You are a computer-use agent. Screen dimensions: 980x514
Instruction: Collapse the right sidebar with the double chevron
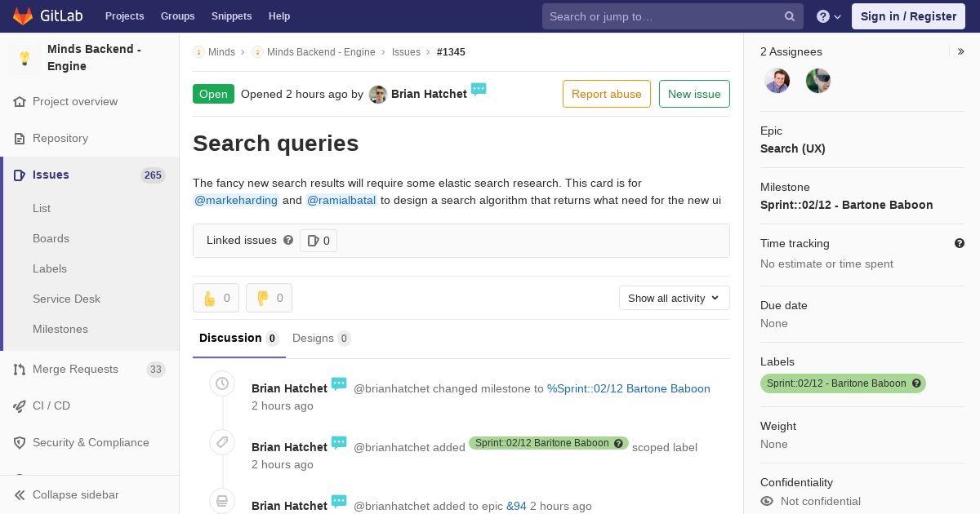(x=961, y=51)
